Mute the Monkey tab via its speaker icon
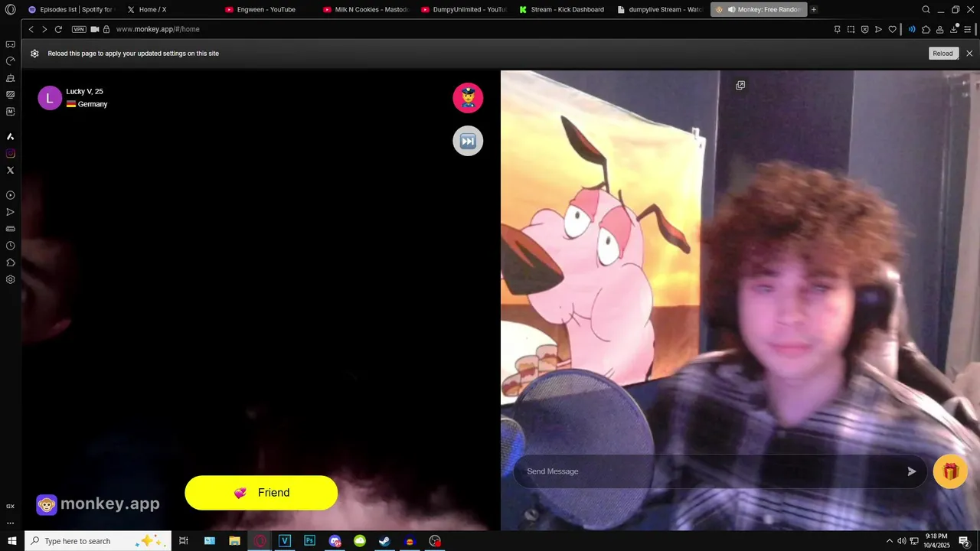The height and width of the screenshot is (551, 980). pos(731,9)
